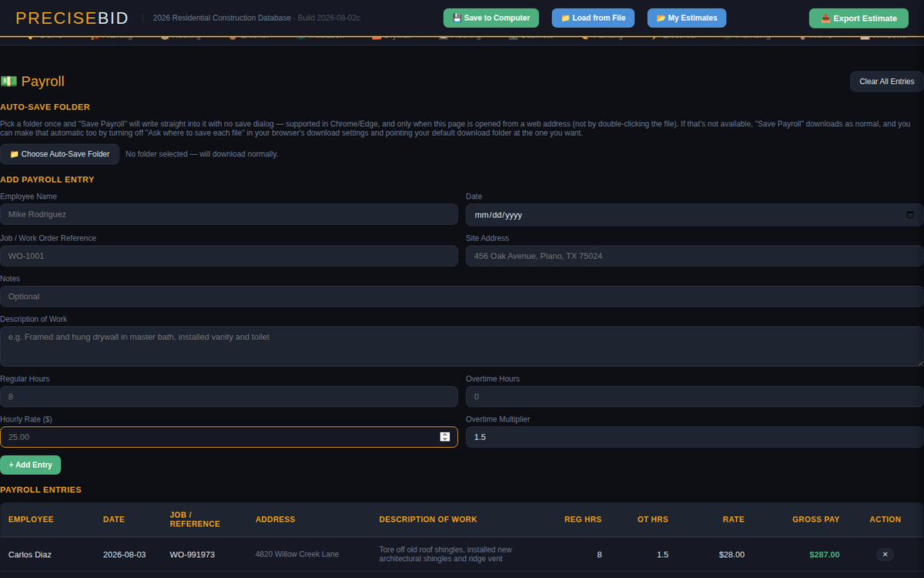Click the build version text in header
The height and width of the screenshot is (578, 924).
[329, 18]
